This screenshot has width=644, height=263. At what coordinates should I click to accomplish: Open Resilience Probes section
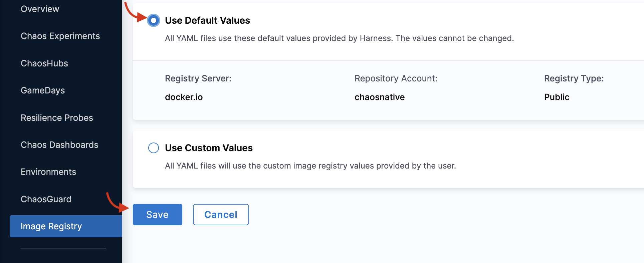coord(57,118)
